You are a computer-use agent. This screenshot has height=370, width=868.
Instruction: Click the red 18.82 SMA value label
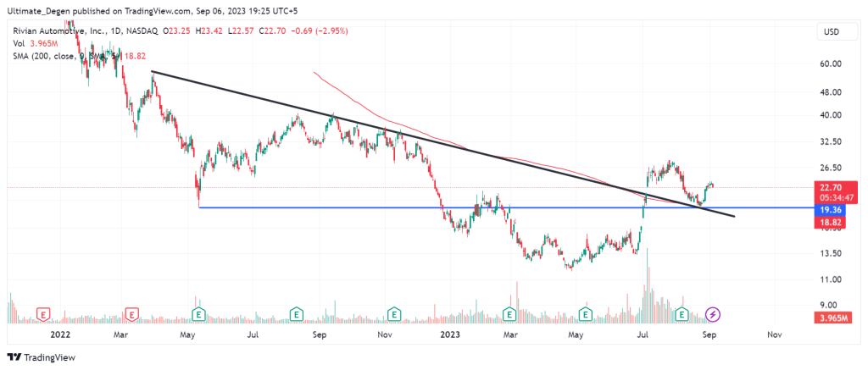(x=831, y=223)
